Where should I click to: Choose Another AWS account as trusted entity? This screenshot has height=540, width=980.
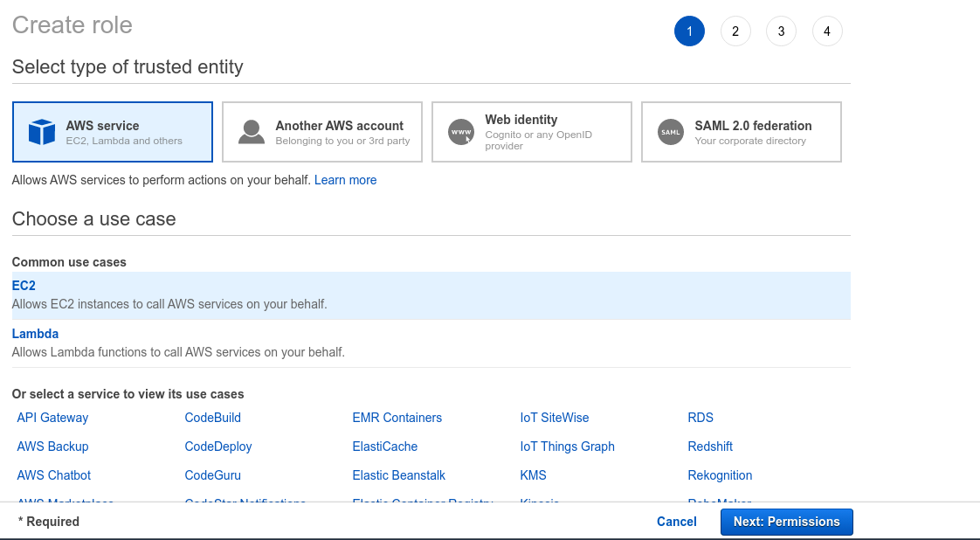click(x=322, y=132)
